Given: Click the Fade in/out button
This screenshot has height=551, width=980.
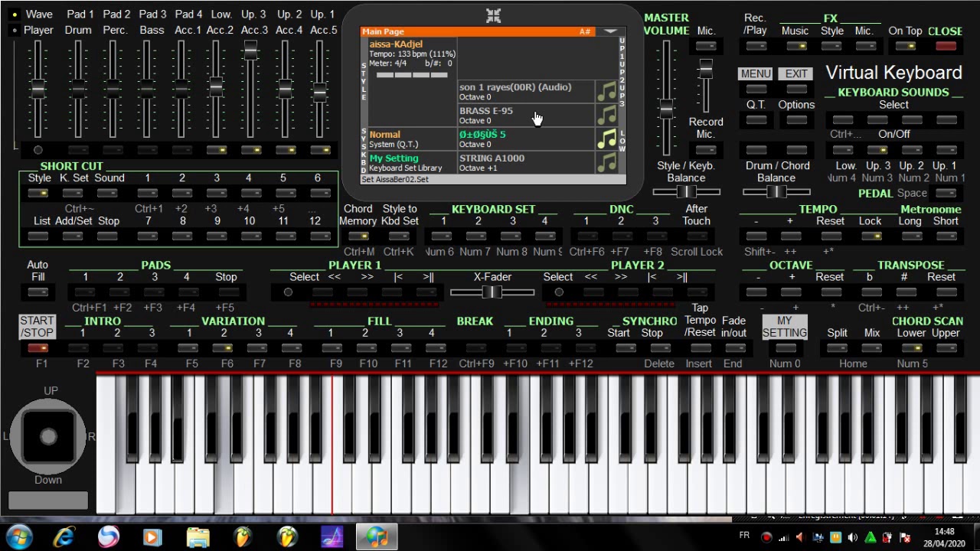Looking at the screenshot, I should pos(733,348).
